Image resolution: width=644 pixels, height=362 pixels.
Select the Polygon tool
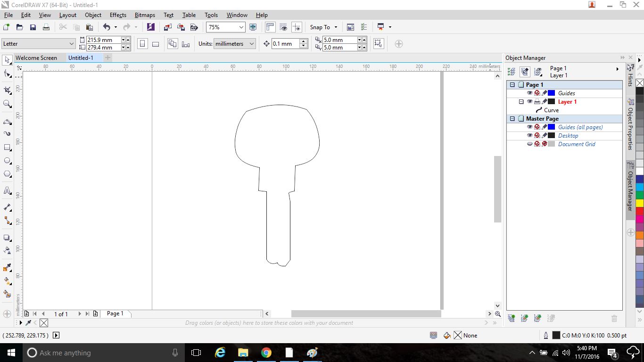[x=7, y=174]
